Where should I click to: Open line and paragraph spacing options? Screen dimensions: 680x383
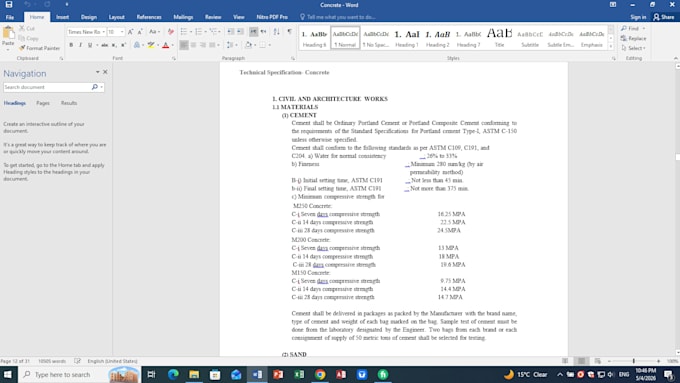[x=231, y=45]
